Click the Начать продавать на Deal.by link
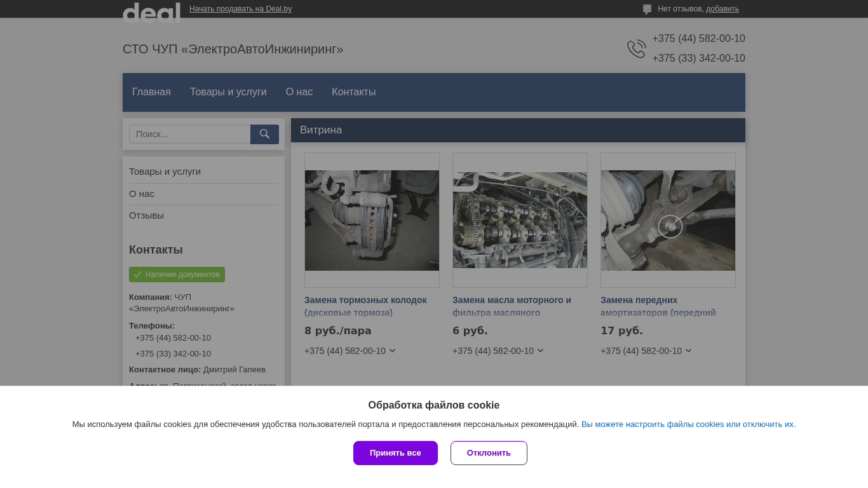Screen dimensions: 868x488 point(240,9)
